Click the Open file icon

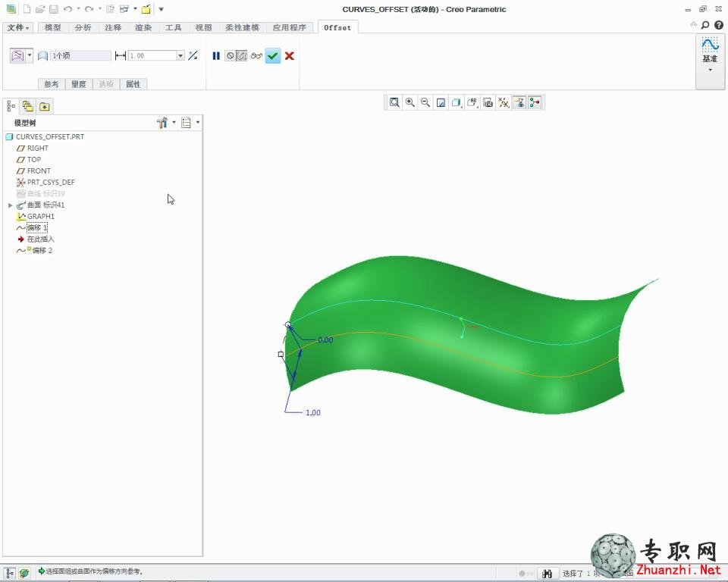tap(40, 9)
